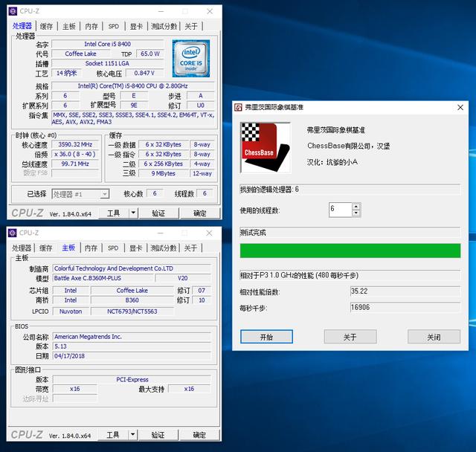Click the green benchmark progress bar

350,251
